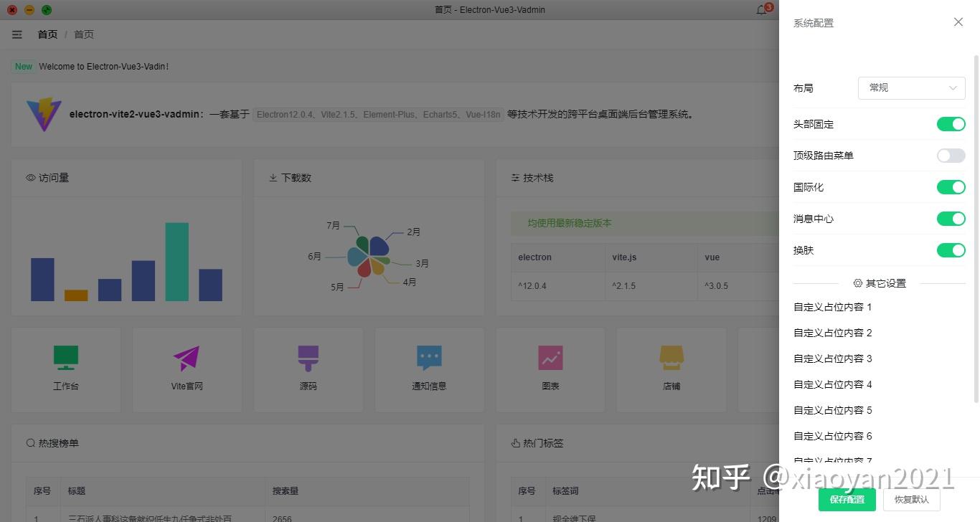The image size is (980, 522).
Task: Open the 布局 layout dropdown
Action: 910,87
